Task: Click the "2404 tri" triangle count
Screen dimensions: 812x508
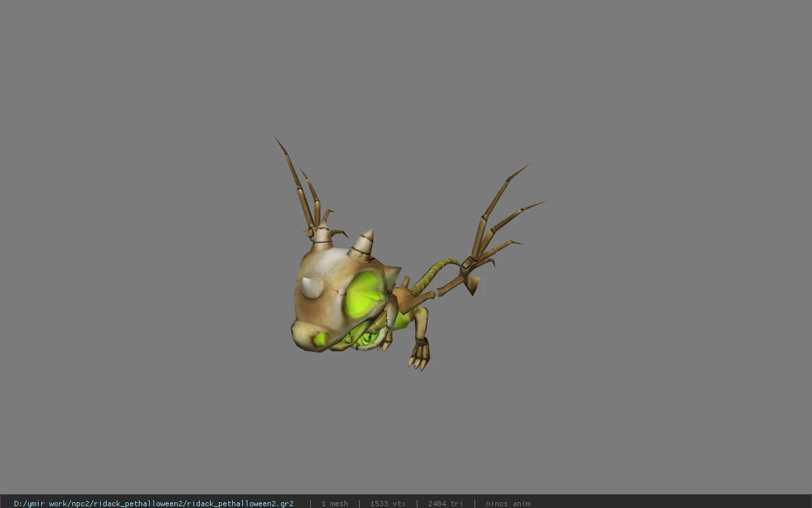Action: pyautogui.click(x=445, y=504)
